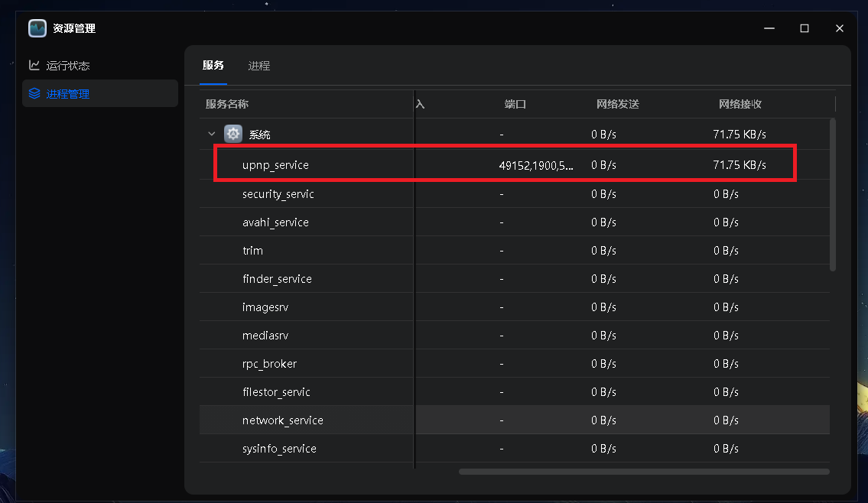Click the chevron beside 系统 row
Image resolution: width=868 pixels, height=503 pixels.
[212, 133]
